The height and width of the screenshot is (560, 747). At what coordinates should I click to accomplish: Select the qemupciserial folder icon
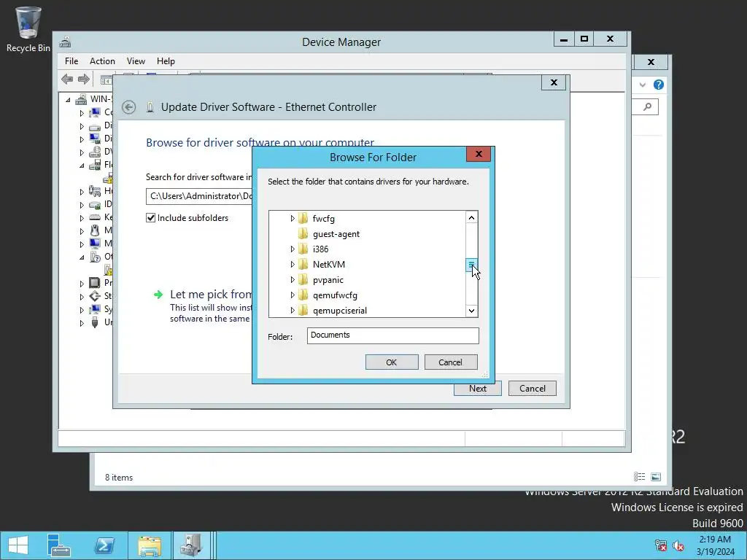tap(303, 311)
